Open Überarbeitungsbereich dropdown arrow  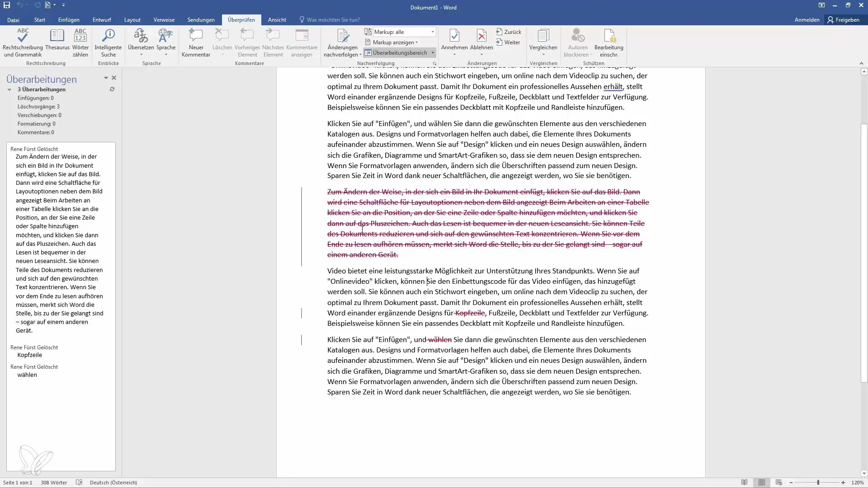tap(433, 53)
